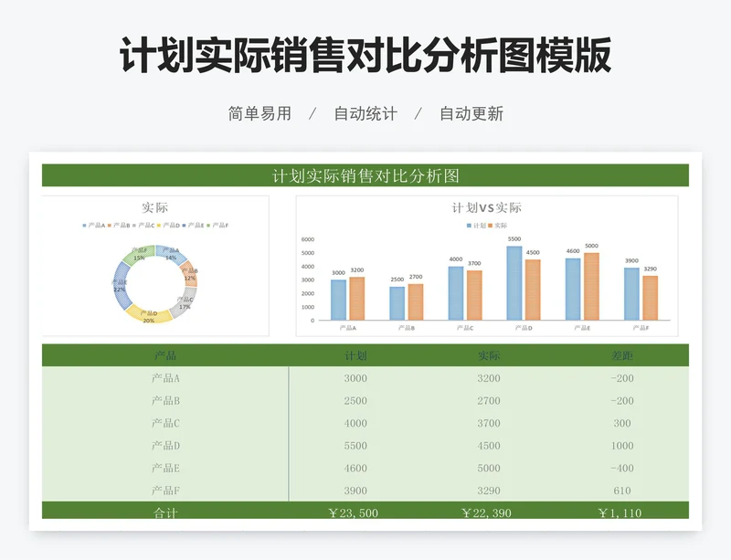Click the orange 4500 bar for 产品D
The width and height of the screenshot is (731, 560).
tap(533, 290)
